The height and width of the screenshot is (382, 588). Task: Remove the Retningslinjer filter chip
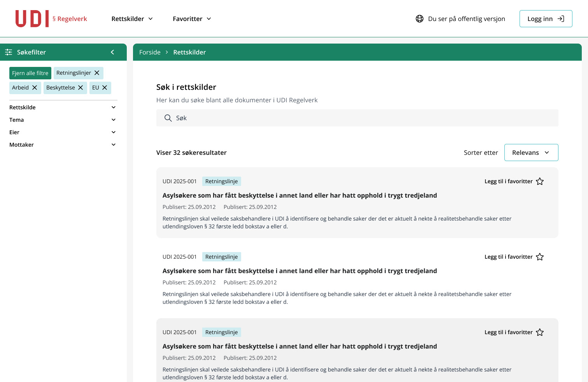coord(97,73)
